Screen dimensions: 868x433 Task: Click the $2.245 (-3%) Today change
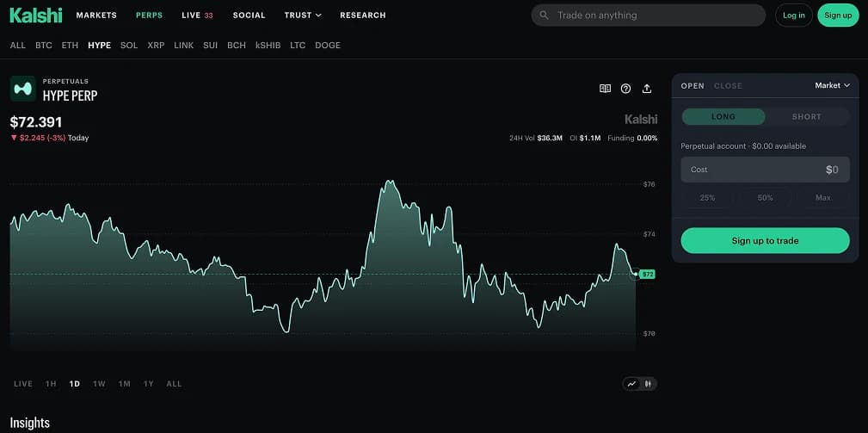click(50, 138)
